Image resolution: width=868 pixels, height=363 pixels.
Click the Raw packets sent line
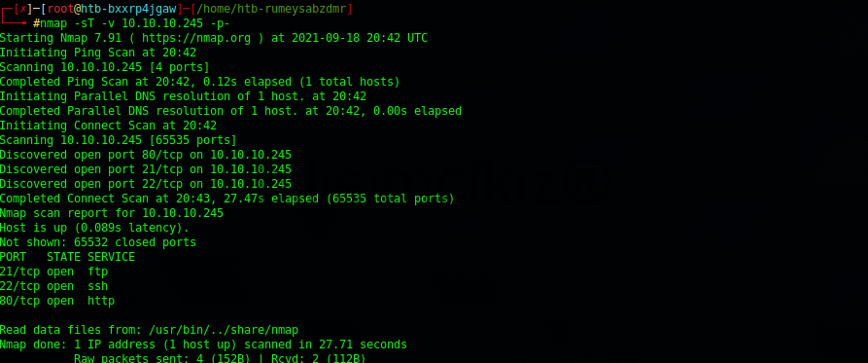220,358
